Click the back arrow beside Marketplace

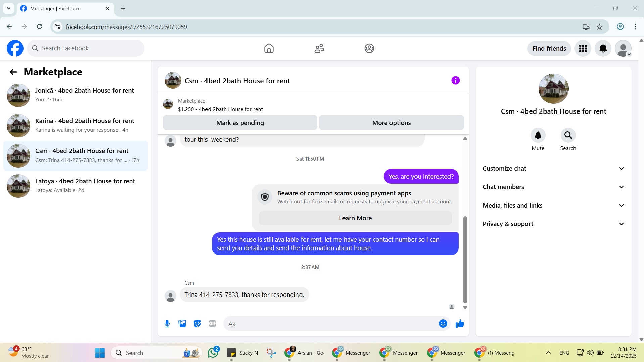(x=13, y=72)
